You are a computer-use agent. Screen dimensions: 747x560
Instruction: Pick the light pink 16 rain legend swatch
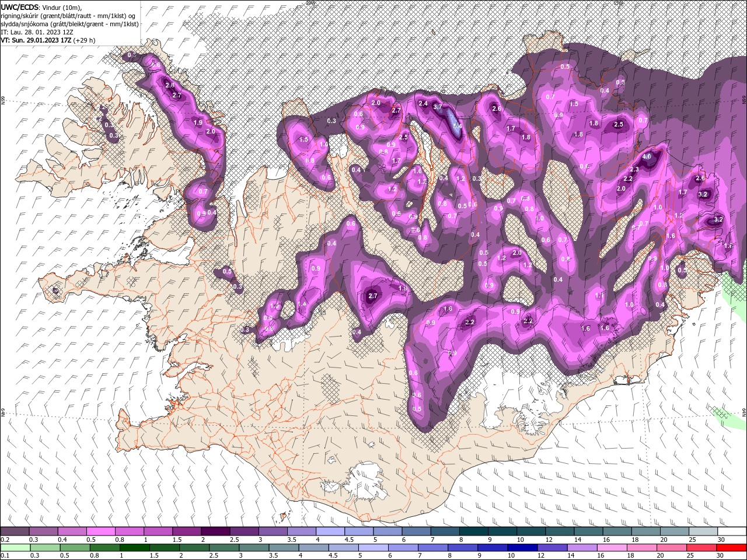[611, 548]
